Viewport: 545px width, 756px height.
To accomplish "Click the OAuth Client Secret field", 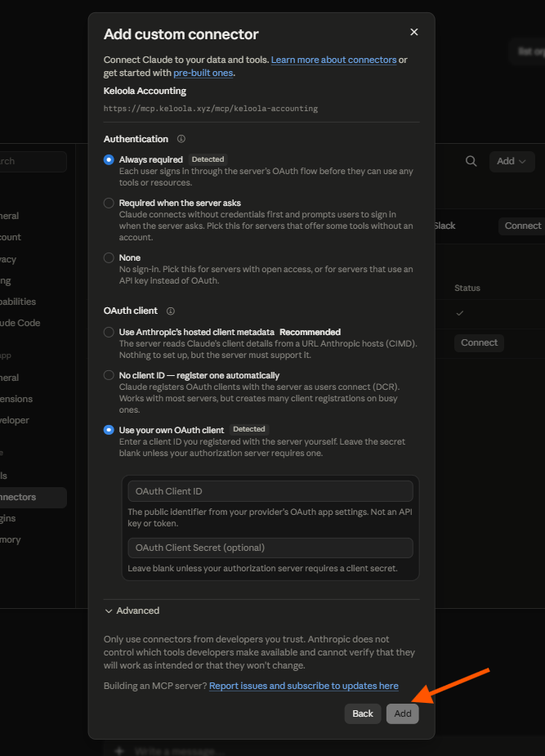I will click(x=270, y=548).
